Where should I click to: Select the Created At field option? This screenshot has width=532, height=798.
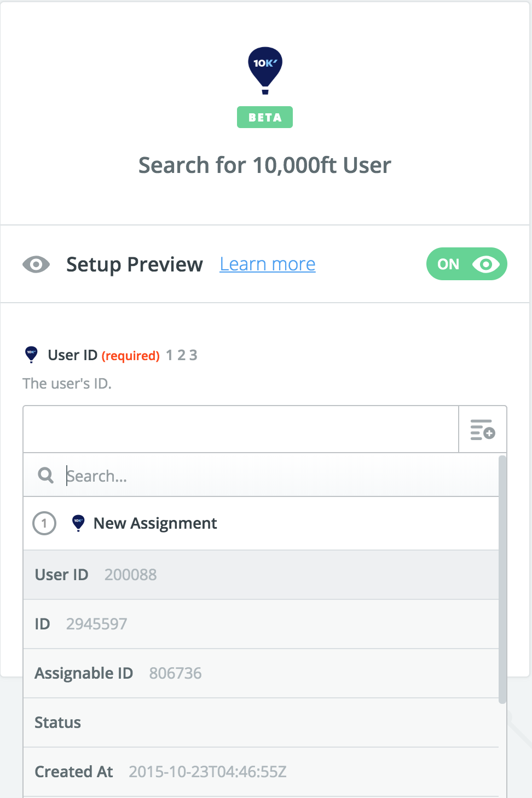pos(261,772)
